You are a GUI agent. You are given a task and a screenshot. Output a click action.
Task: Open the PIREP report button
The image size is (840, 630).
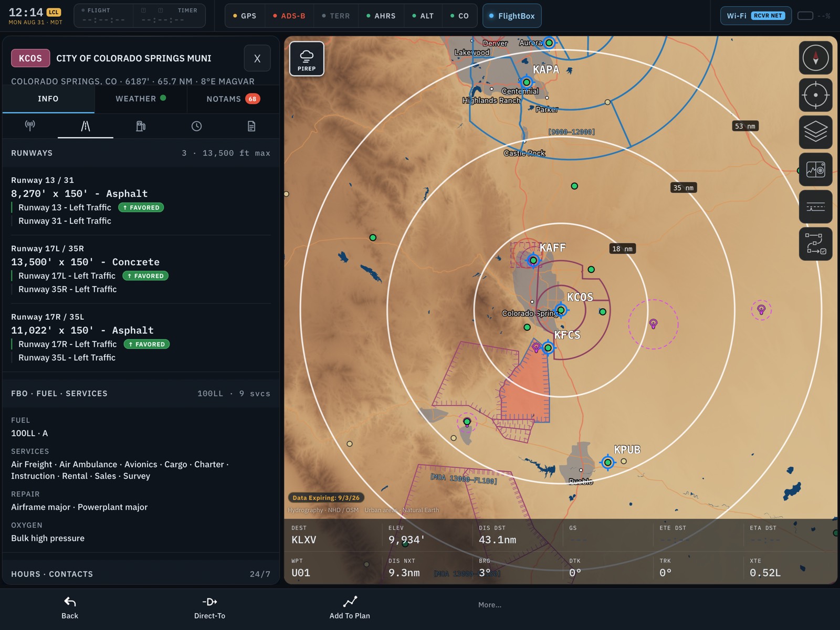point(307,59)
